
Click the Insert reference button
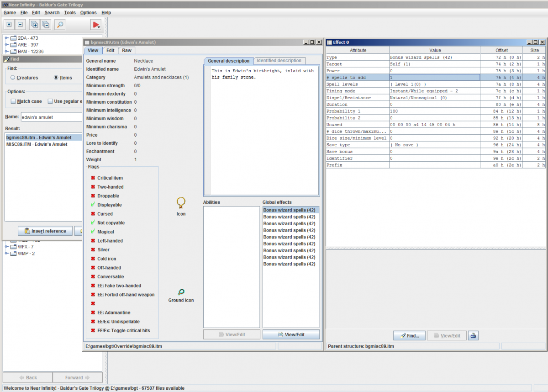pos(45,231)
